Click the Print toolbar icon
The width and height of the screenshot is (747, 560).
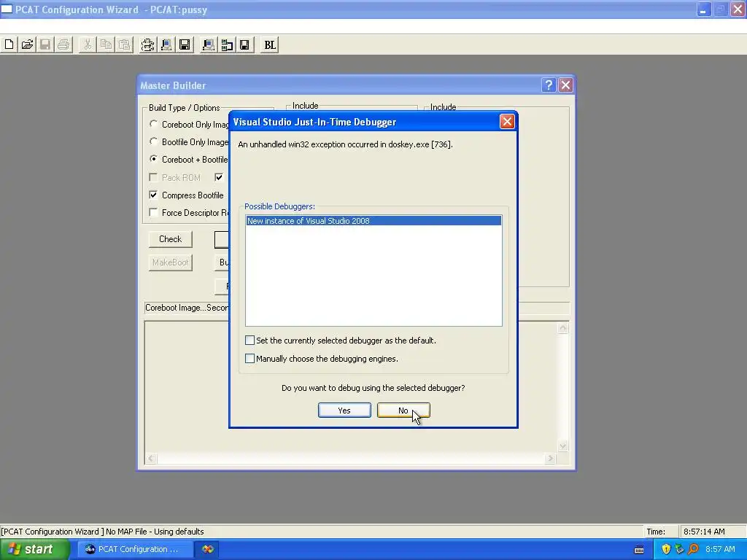point(63,44)
